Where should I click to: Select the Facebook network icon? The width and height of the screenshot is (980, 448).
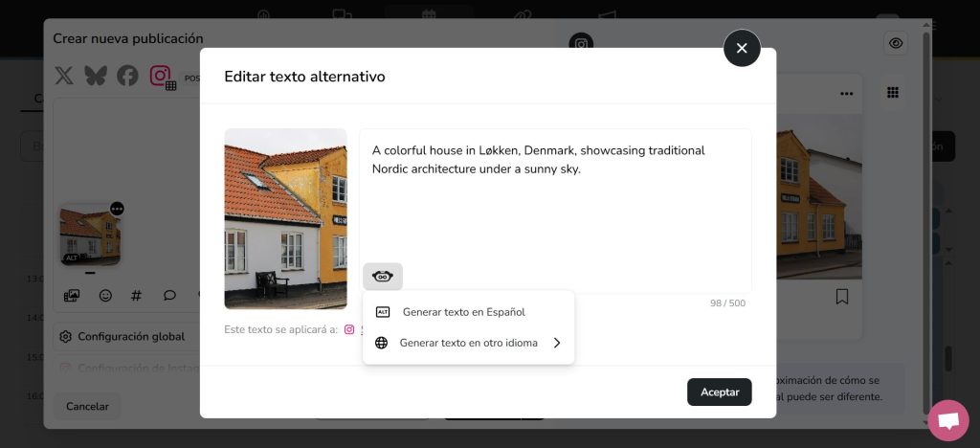tap(127, 76)
